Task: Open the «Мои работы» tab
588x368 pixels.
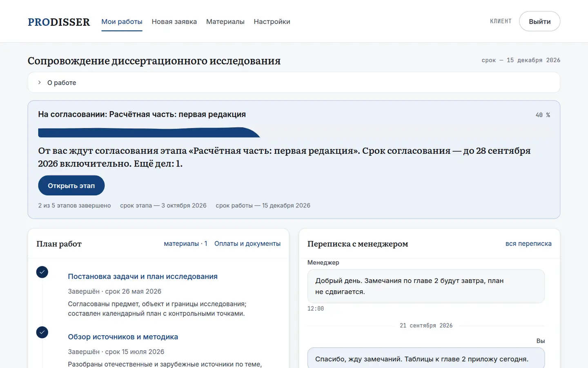Action: 122,22
